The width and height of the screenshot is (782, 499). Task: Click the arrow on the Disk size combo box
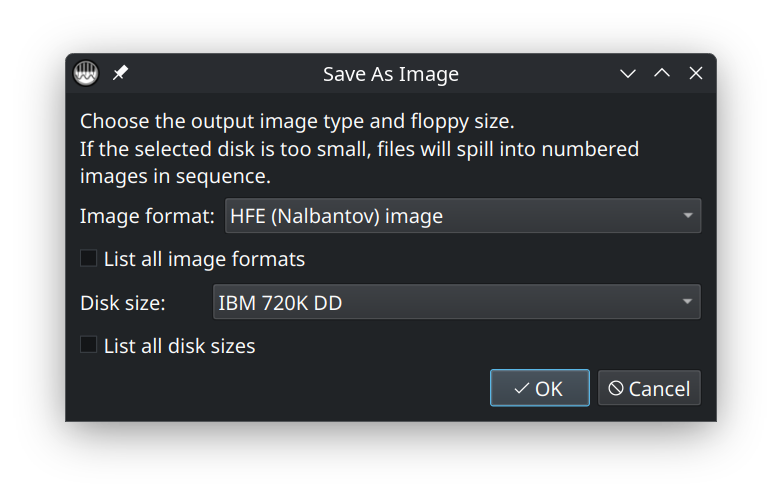click(687, 302)
